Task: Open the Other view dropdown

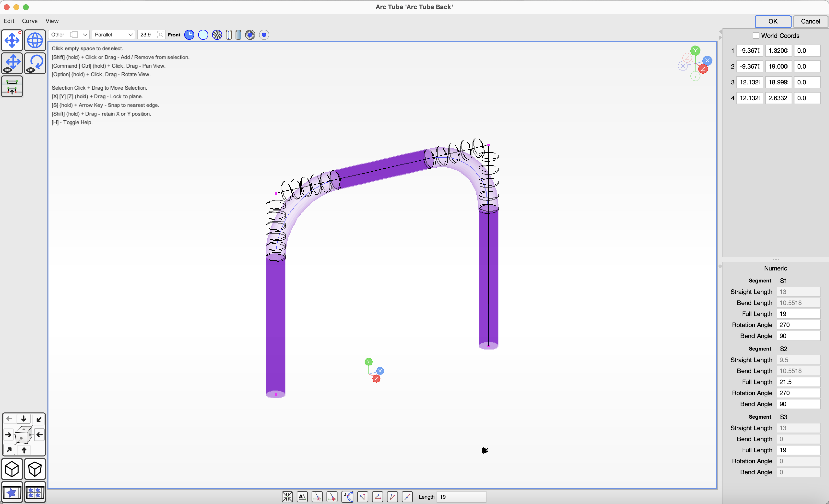Action: point(69,35)
